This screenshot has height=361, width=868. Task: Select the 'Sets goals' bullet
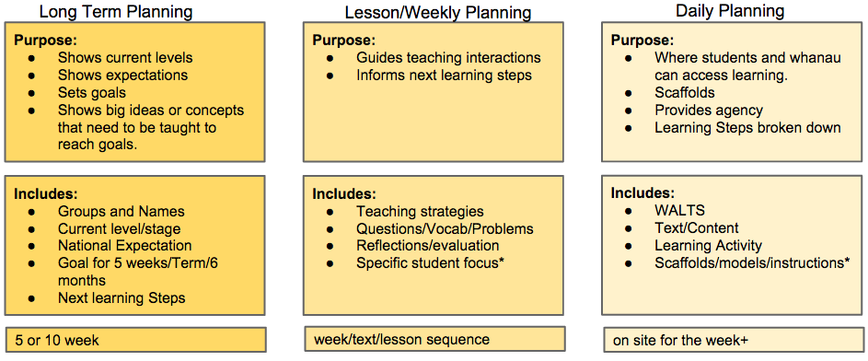(92, 92)
